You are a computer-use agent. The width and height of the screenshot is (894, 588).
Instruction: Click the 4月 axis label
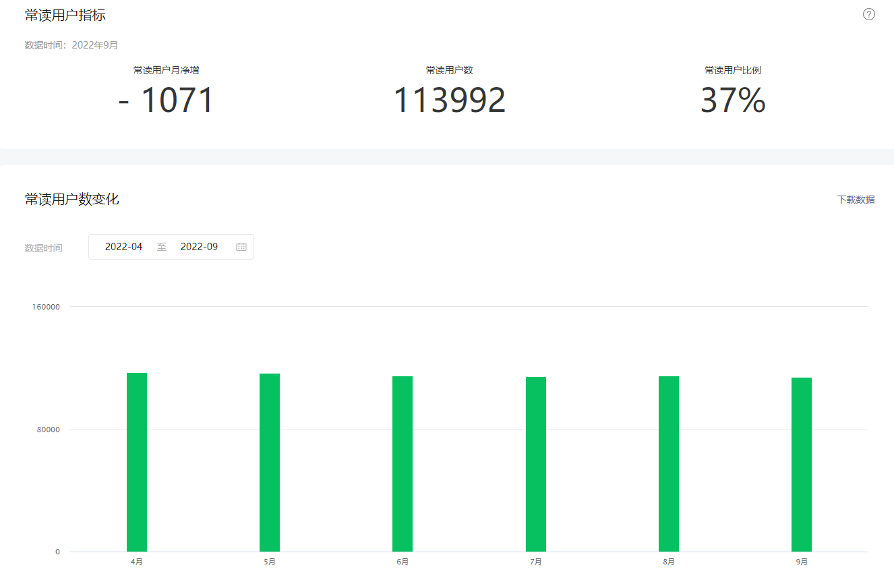pyautogui.click(x=137, y=562)
